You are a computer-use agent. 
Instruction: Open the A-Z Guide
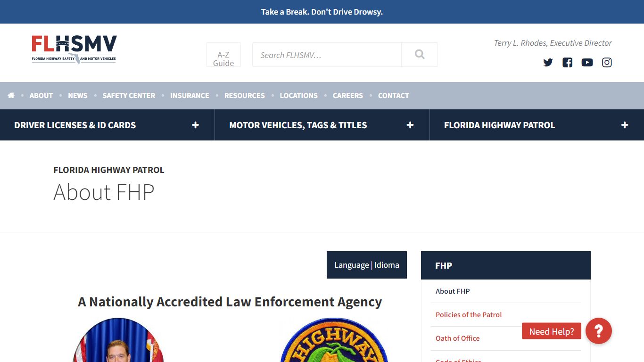pos(223,55)
